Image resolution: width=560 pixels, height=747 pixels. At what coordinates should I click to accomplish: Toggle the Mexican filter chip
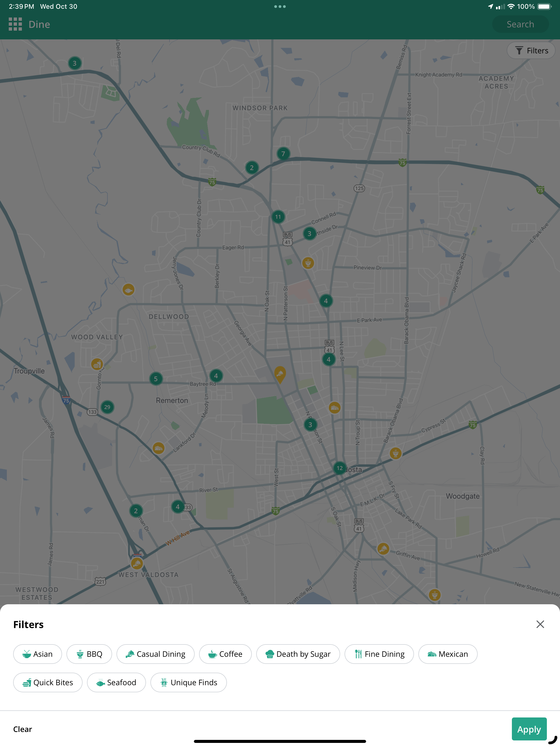(448, 654)
